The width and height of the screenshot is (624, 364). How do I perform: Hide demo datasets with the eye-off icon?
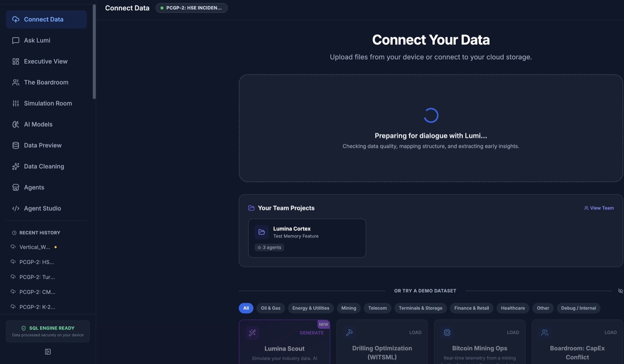pos(620,291)
